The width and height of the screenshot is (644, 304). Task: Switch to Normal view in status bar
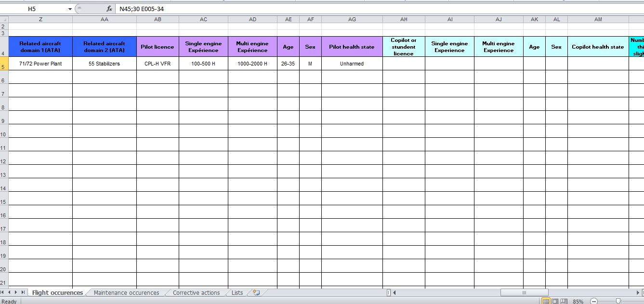coord(546,301)
